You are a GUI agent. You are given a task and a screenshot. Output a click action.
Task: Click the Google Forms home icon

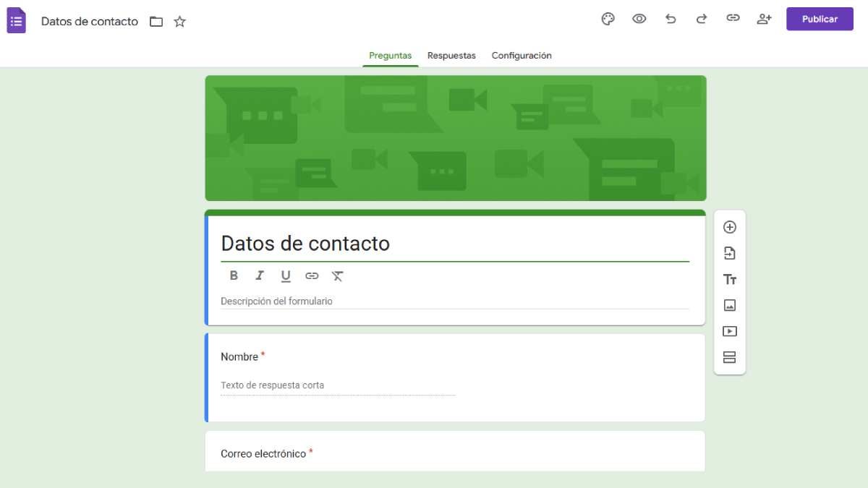click(x=16, y=20)
